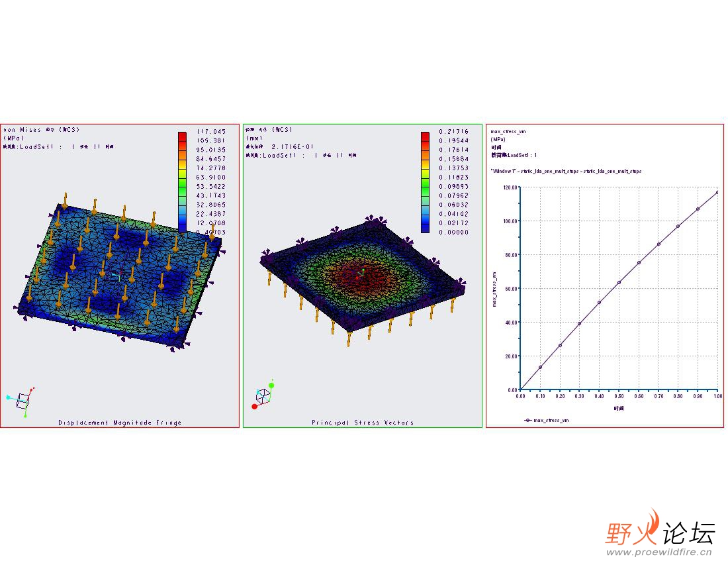The width and height of the screenshot is (728, 563).
Task: Click the max_stress_vm graph title
Action: [x=508, y=131]
